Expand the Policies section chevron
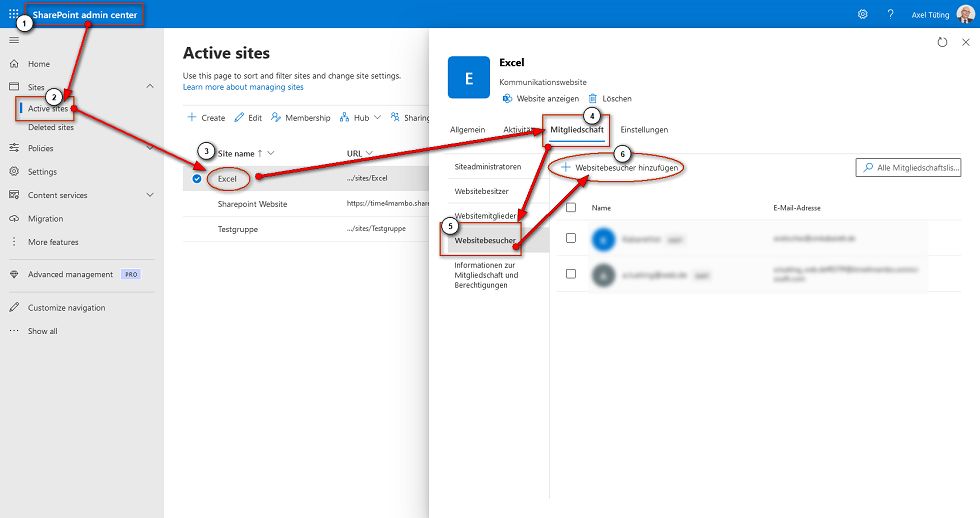Viewport: 980px width, 518px height. point(150,148)
